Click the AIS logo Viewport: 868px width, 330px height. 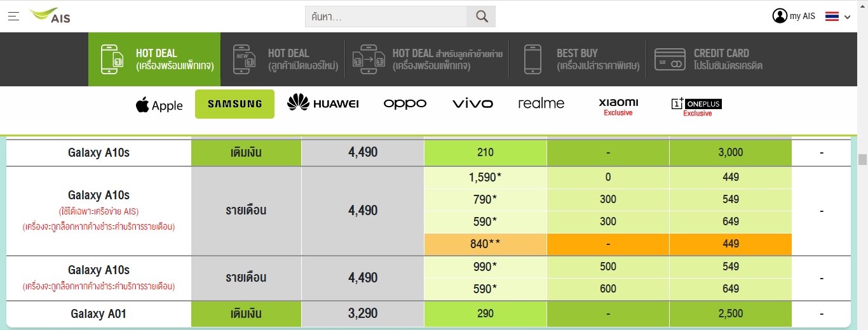pyautogui.click(x=50, y=16)
